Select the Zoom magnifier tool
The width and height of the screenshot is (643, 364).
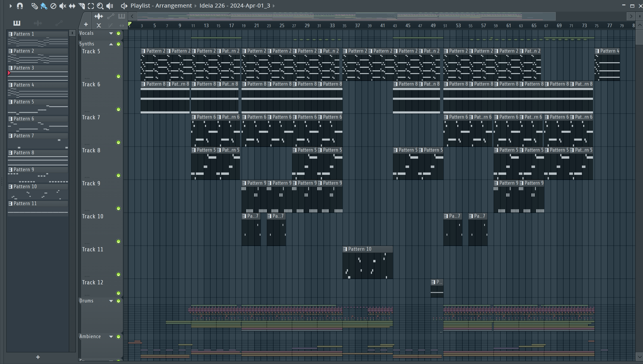[100, 6]
